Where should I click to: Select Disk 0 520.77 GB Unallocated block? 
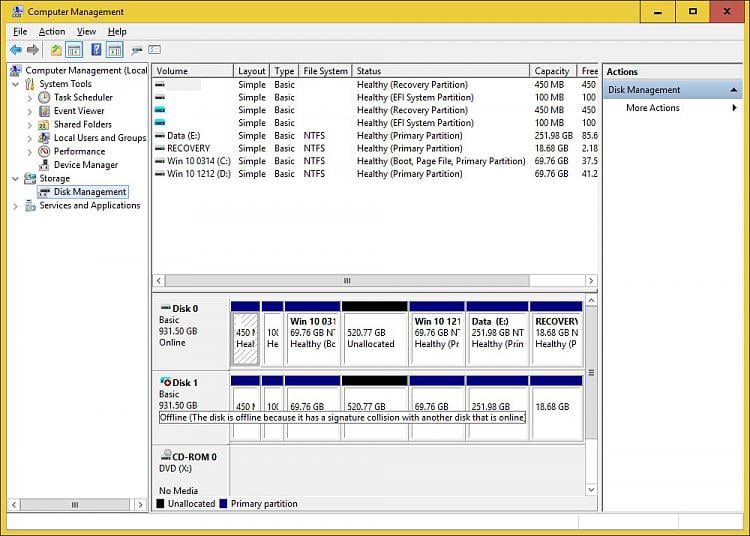[375, 334]
